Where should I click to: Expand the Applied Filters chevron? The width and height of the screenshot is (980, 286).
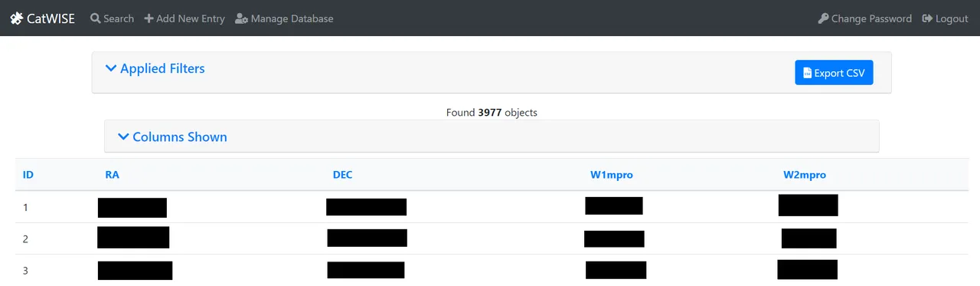point(111,68)
